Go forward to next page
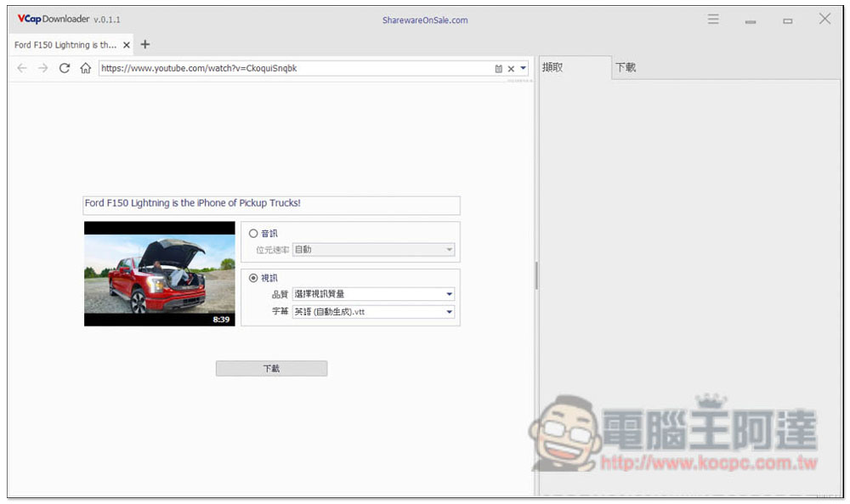The image size is (850, 504). click(42, 68)
